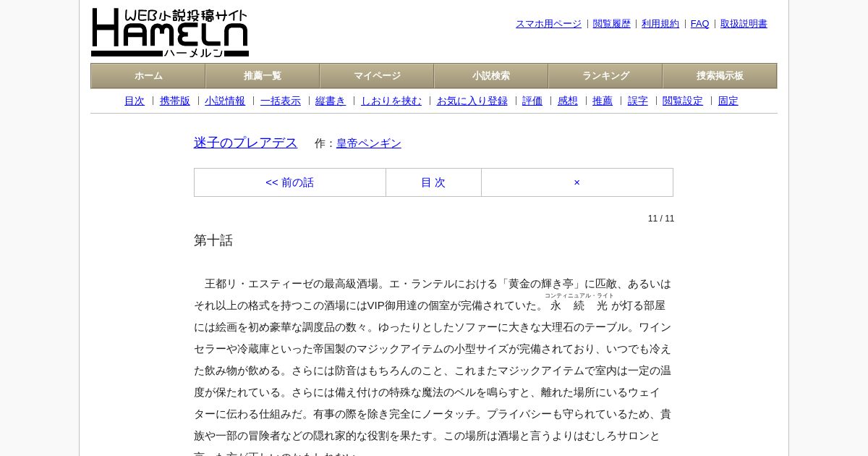Open the 取扱説明書 link
This screenshot has width=868, height=456.
tap(744, 24)
